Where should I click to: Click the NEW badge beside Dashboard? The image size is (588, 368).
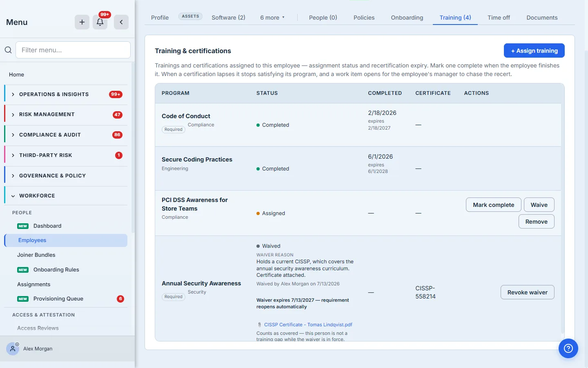23,226
